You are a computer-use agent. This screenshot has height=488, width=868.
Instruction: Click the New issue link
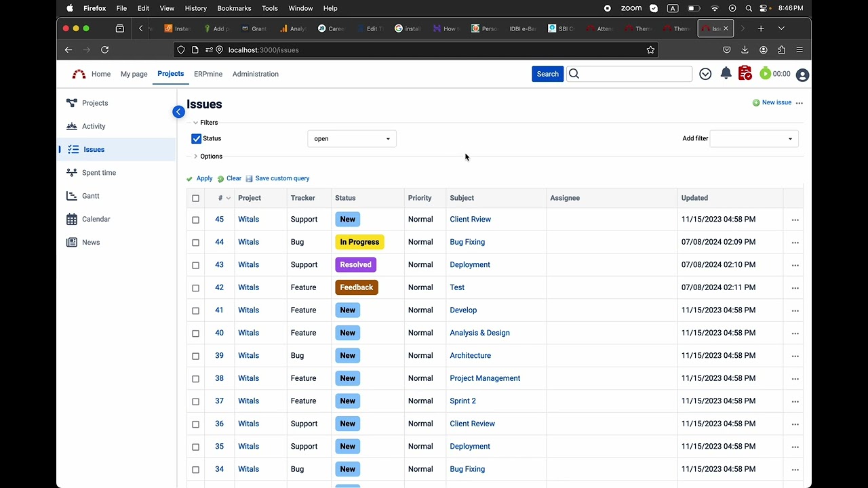pyautogui.click(x=776, y=102)
